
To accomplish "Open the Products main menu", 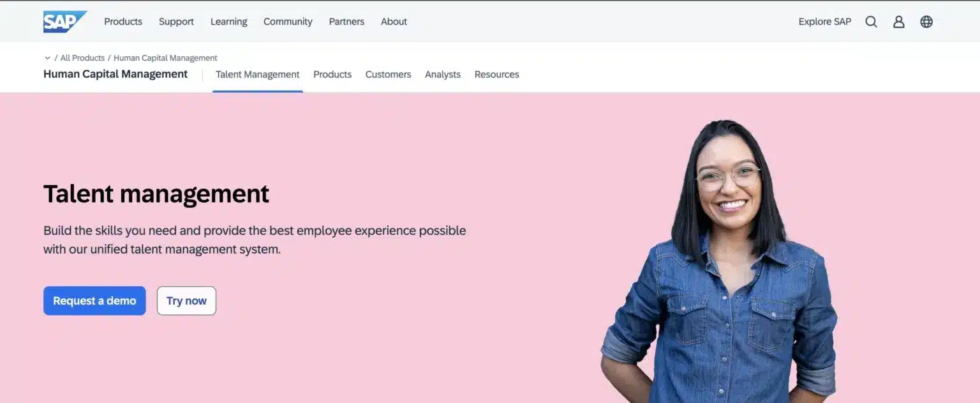I will pos(123,22).
